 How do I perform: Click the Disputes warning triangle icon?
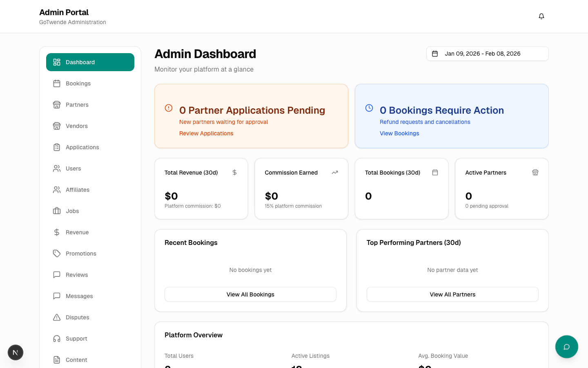[56, 317]
